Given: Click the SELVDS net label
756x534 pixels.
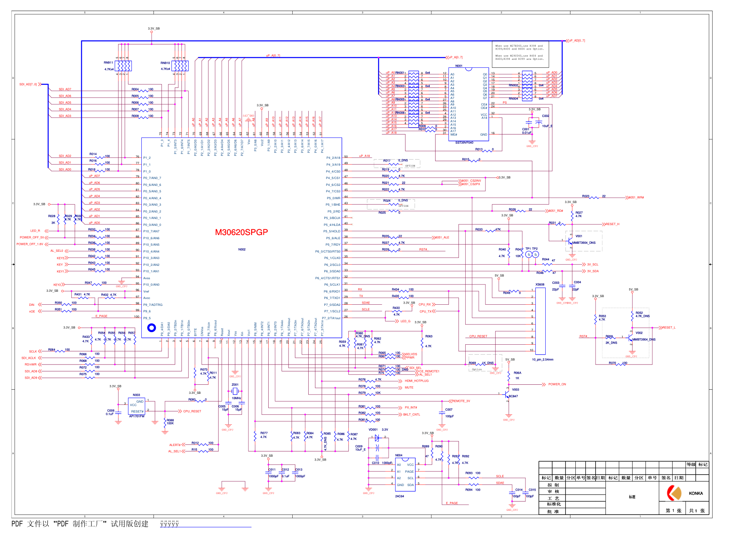Looking at the screenshot, I should (411, 354).
